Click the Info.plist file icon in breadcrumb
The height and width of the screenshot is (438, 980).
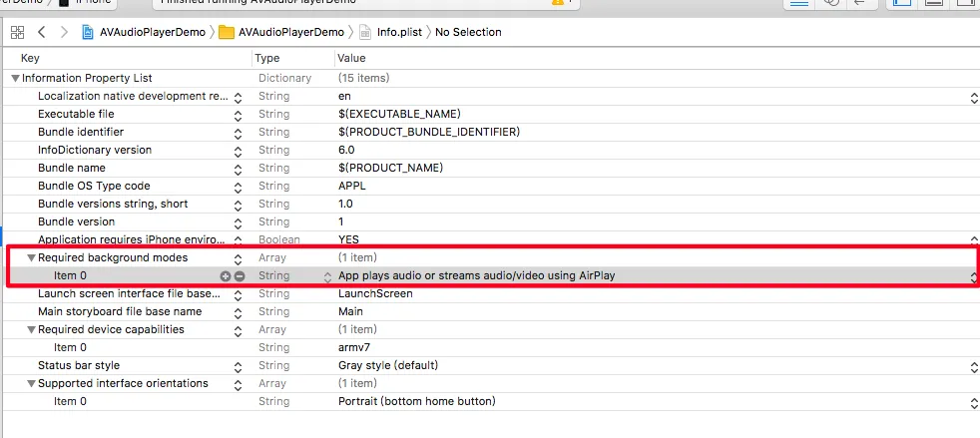(365, 32)
